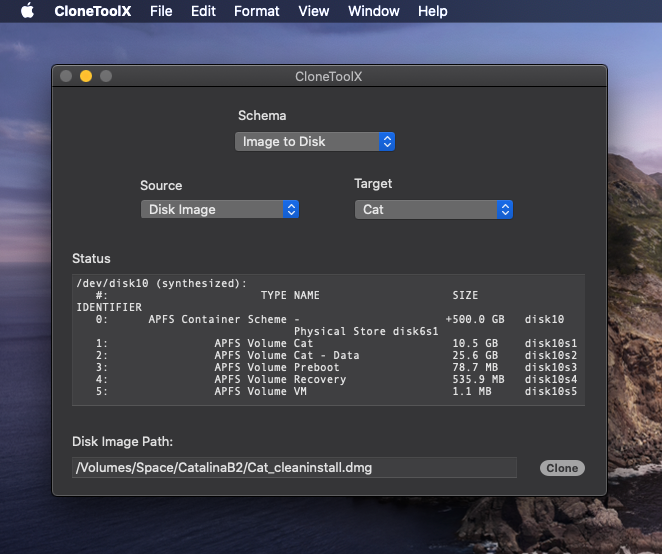This screenshot has width=662, height=554.
Task: Select the APFS Container Scheme row
Action: click(x=330, y=319)
